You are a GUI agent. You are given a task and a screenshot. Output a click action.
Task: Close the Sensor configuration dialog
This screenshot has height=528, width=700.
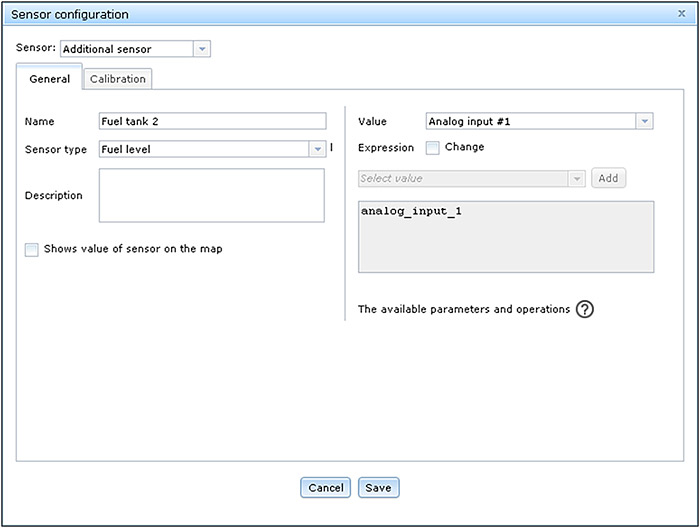point(682,13)
